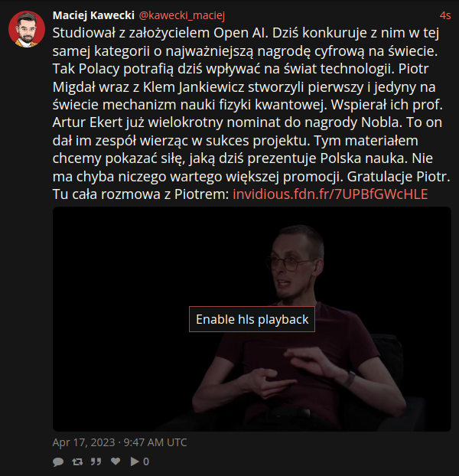Click the view count number 0
The image size is (459, 476).
point(146,461)
